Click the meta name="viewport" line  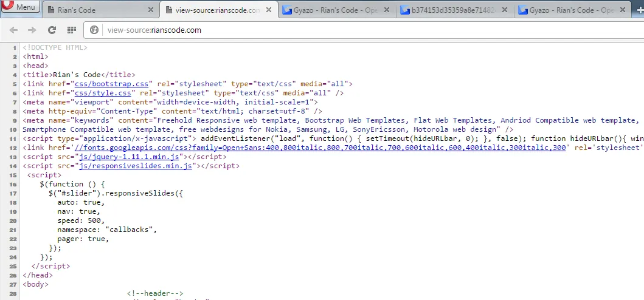click(170, 102)
